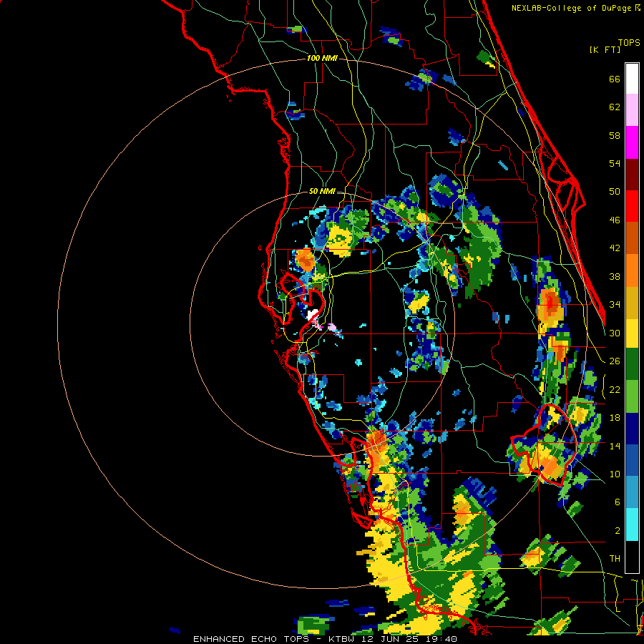Click the "66" legend value

point(615,79)
